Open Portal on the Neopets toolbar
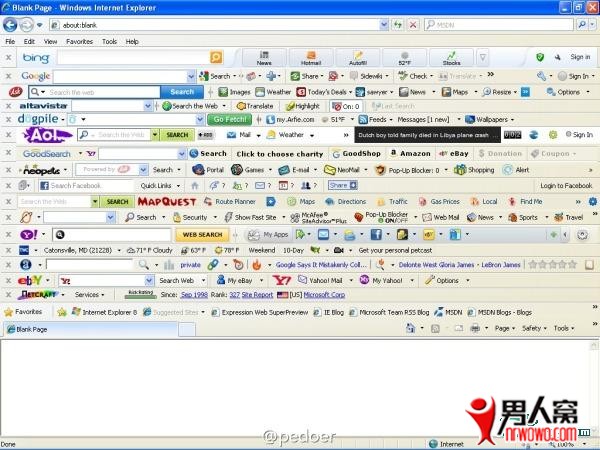 coord(208,170)
